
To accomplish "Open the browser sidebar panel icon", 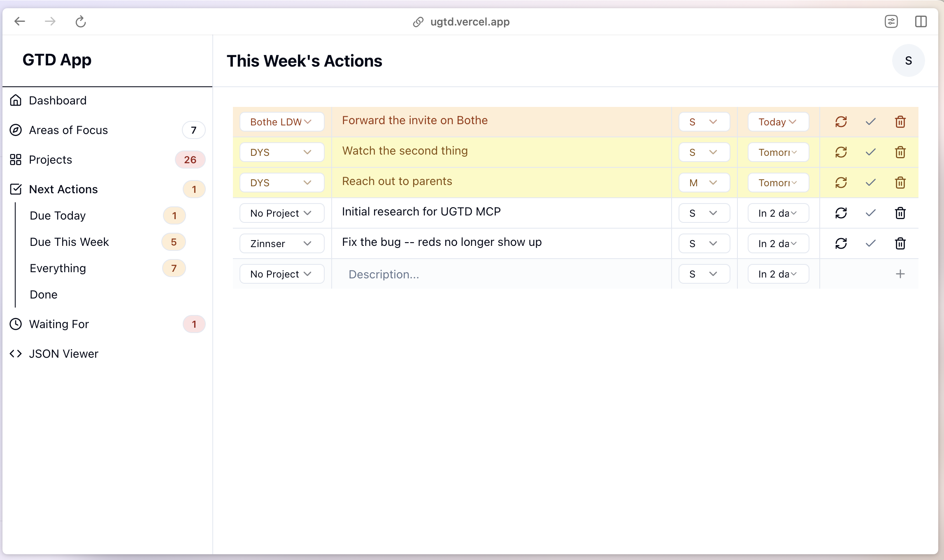I will 921,21.
